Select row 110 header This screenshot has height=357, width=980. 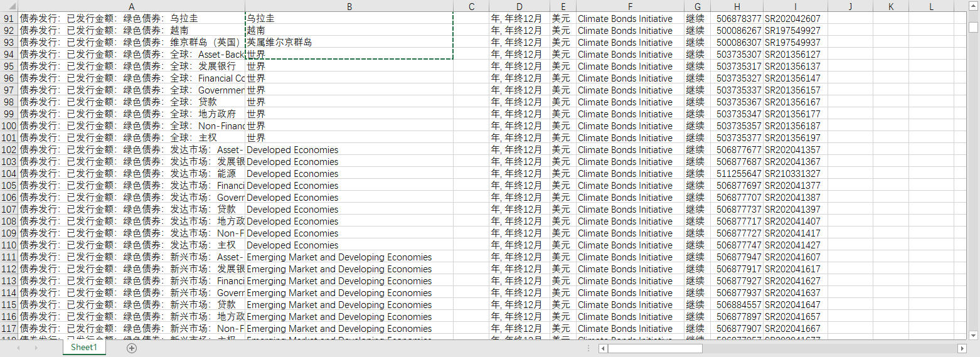[x=9, y=245]
